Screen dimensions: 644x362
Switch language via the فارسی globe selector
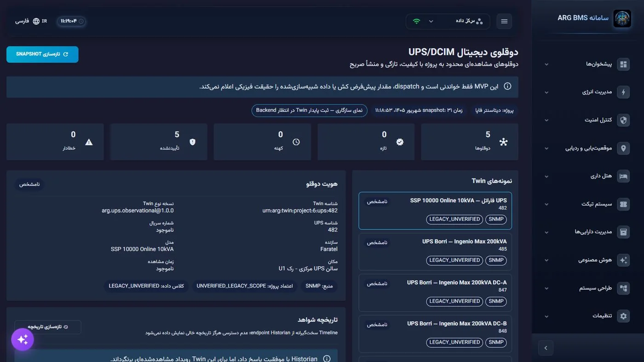pos(28,21)
